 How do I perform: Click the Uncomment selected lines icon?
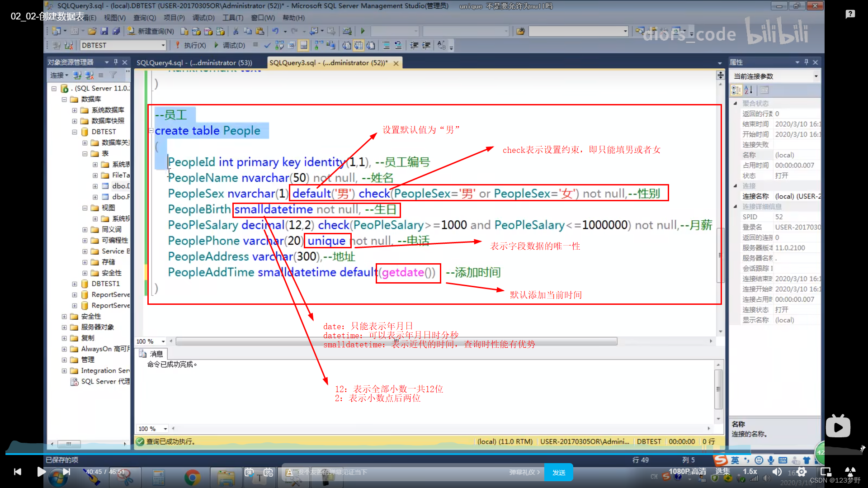pos(398,45)
